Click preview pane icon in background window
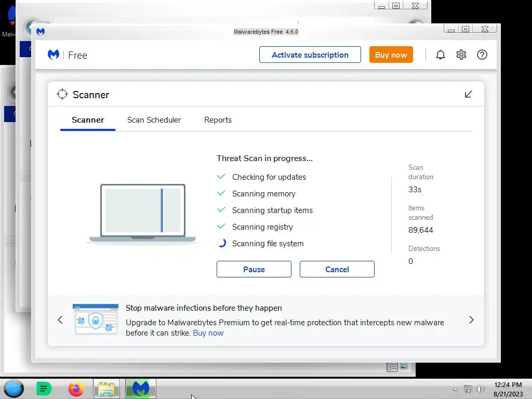532x399 pixels. [404, 366]
